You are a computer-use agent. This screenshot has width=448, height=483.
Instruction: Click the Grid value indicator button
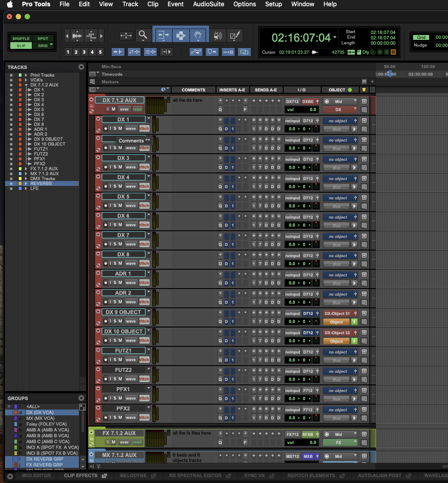click(x=421, y=37)
